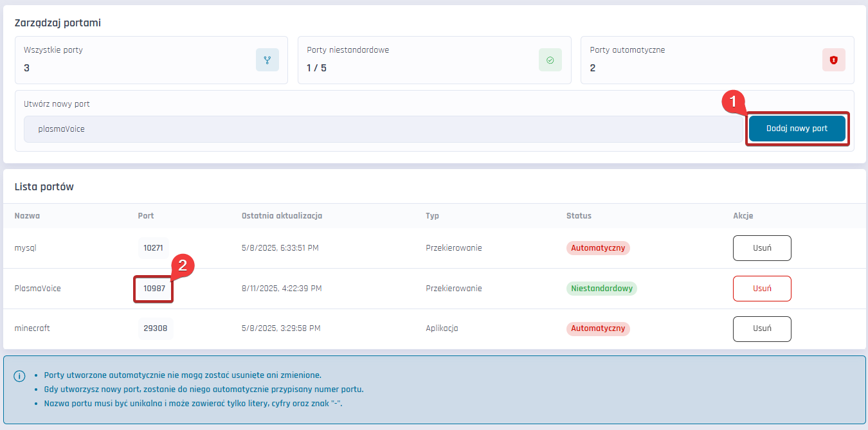Screen dimensions: 868x430
Task: Click the info circle icon in notice box
Action: coord(19,375)
